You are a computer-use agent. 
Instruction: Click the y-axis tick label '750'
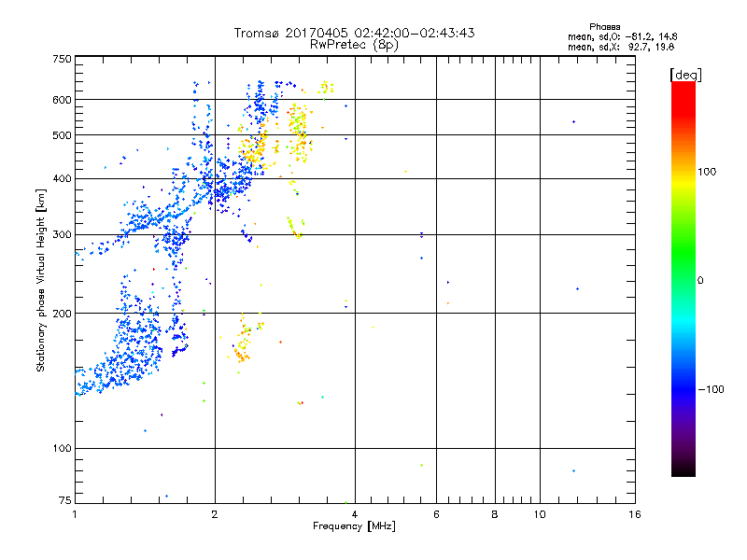pyautogui.click(x=62, y=59)
